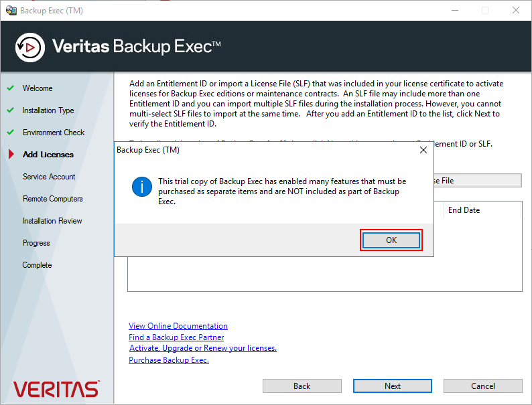This screenshot has width=532, height=405.
Task: Open the Purchase Backup Exec link
Action: (169, 360)
